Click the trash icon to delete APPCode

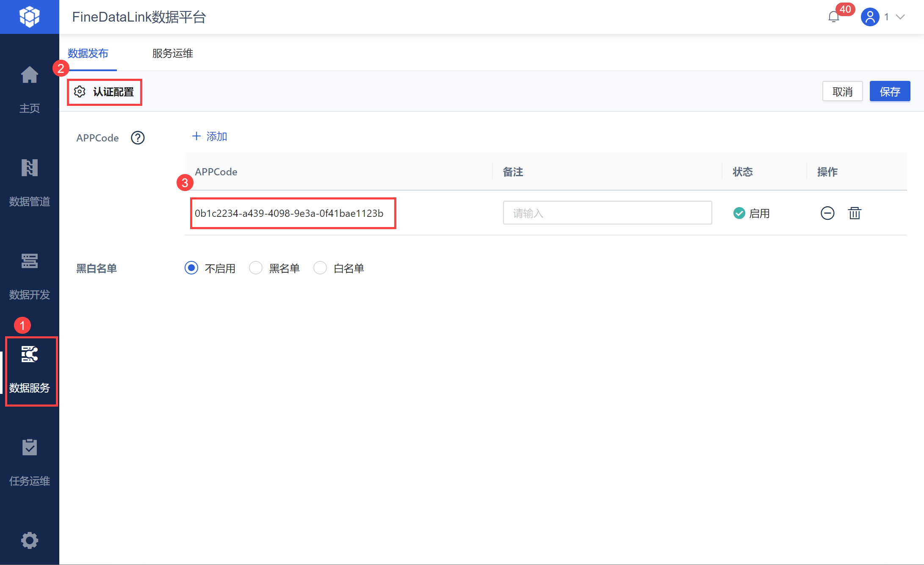click(855, 213)
